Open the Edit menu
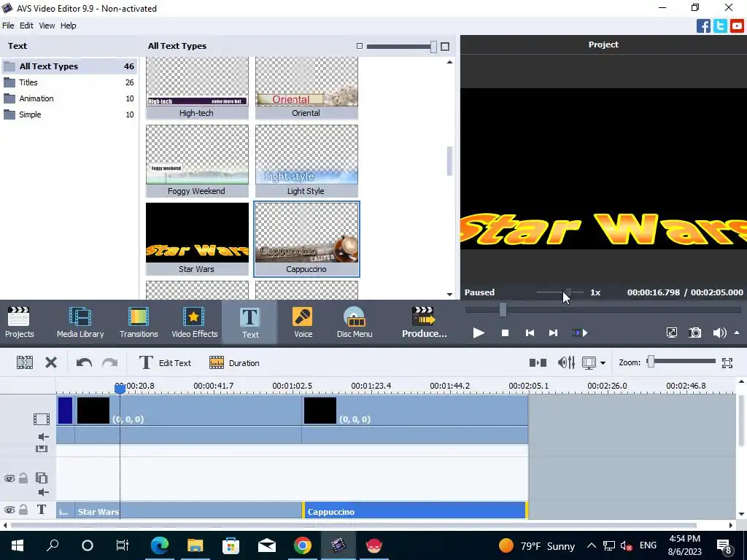Viewport: 747px width, 560px height. (x=26, y=26)
